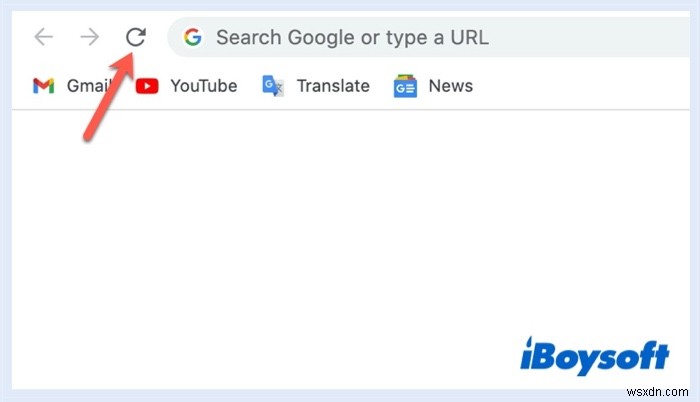Click the red YouTube play icon
Image resolution: width=700 pixels, height=402 pixels.
click(147, 86)
